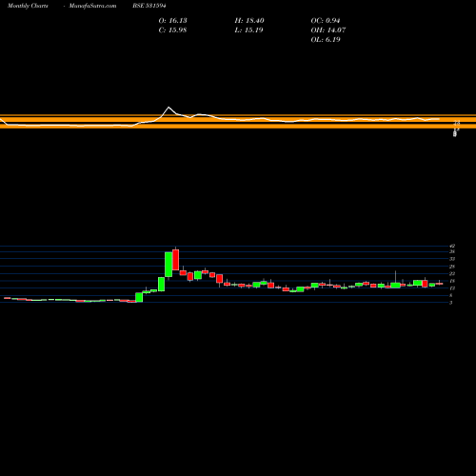
Task: Click the 'OC: 0.94' reading
Action: pos(326,21)
